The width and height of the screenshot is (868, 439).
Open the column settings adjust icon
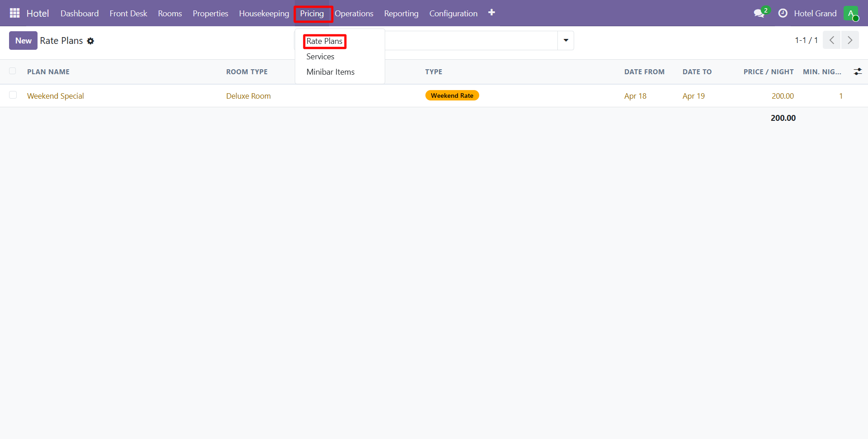[x=858, y=72]
